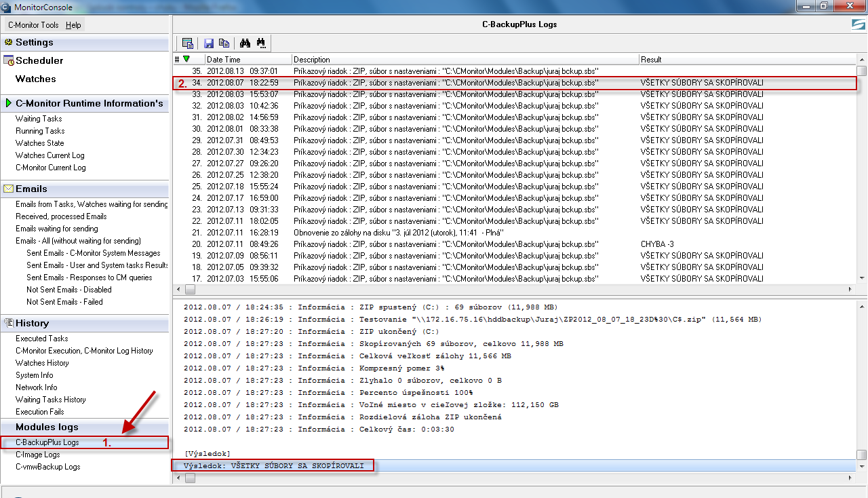Click left arrow of detail pane horizontal scrollbar

(x=178, y=478)
